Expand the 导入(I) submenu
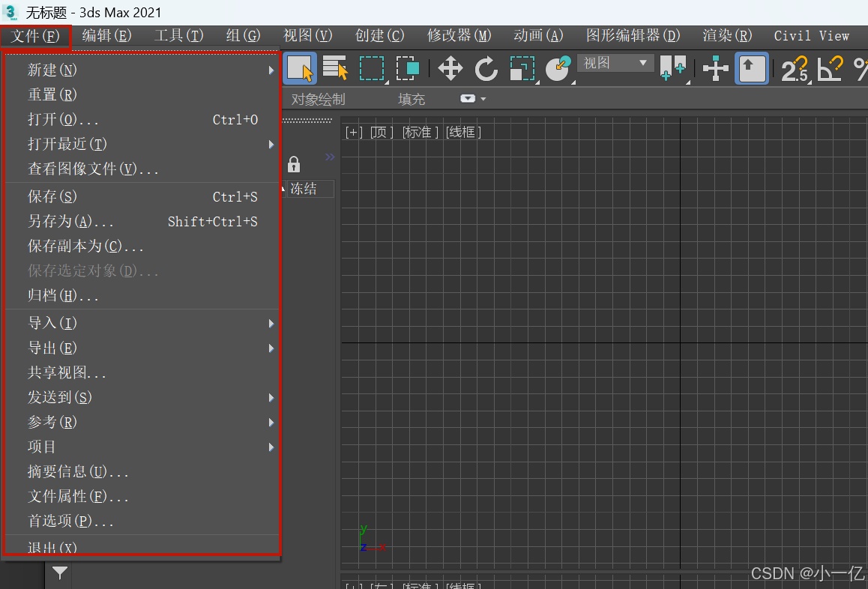Viewport: 868px width, 589px height. [142, 323]
